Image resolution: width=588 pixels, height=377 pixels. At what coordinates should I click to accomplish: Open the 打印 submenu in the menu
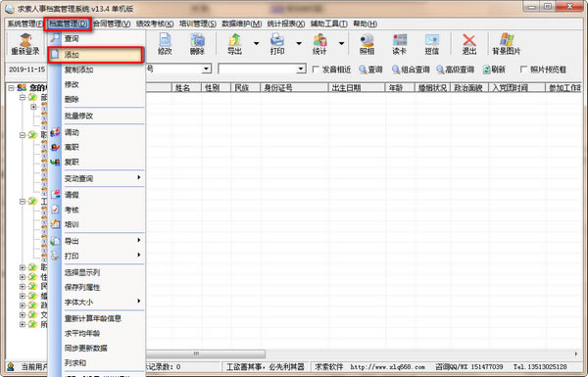tap(96, 256)
